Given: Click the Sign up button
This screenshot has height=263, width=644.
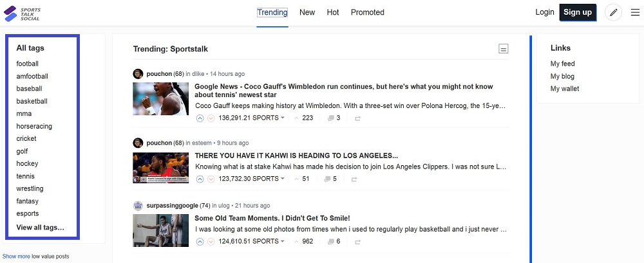Looking at the screenshot, I should tap(578, 12).
